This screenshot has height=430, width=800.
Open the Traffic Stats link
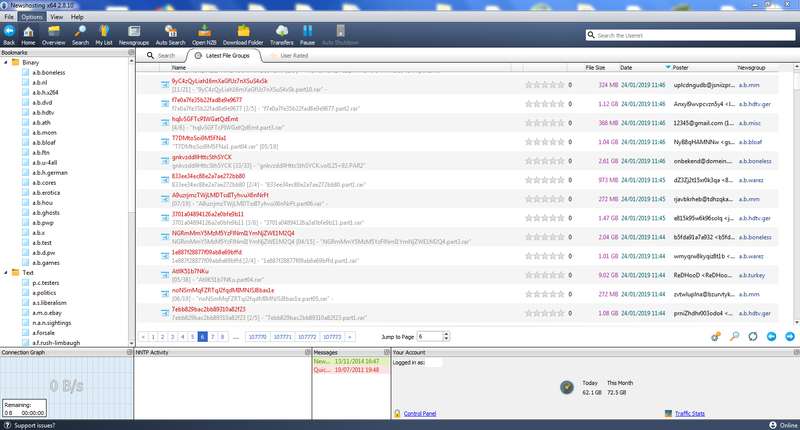[690, 412]
